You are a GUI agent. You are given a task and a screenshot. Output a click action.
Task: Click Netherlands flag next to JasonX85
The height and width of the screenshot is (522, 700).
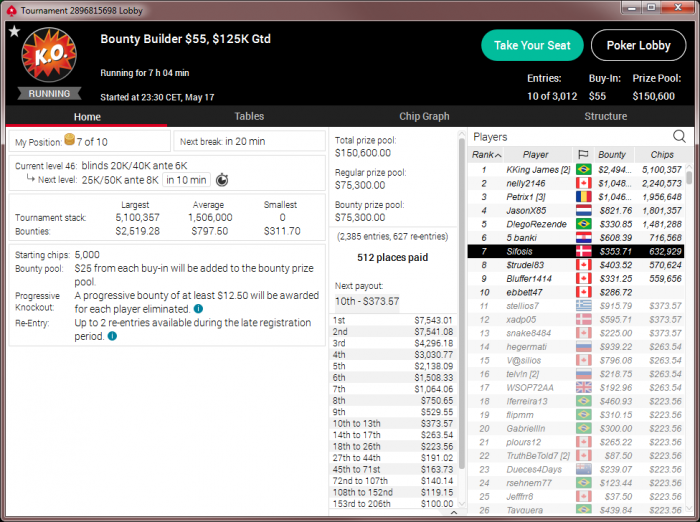(x=583, y=210)
